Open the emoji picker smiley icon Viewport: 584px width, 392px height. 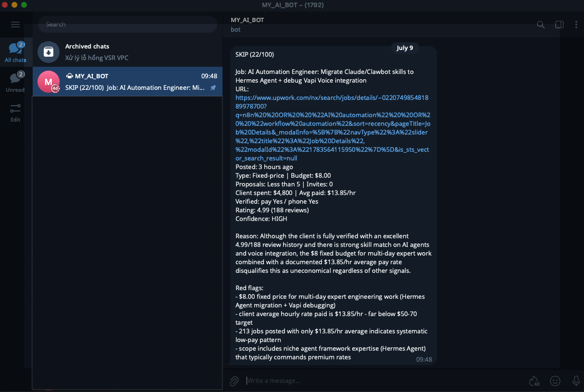tap(555, 381)
